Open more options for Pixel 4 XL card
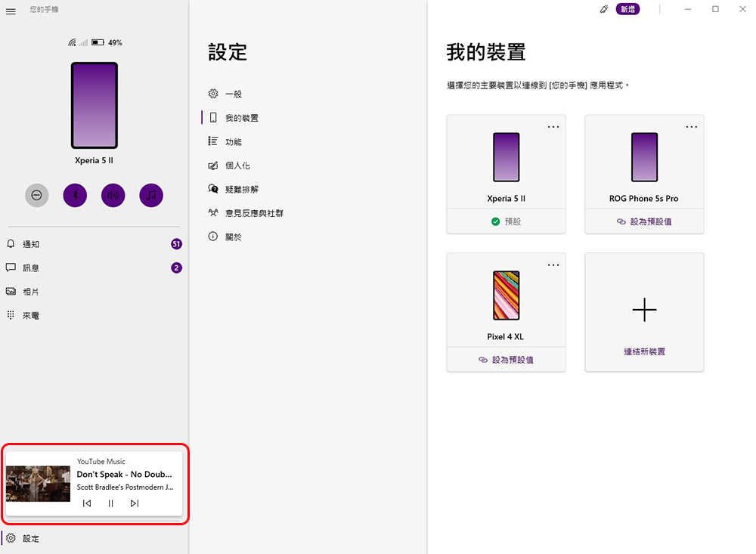The height and width of the screenshot is (554, 756). (553, 265)
